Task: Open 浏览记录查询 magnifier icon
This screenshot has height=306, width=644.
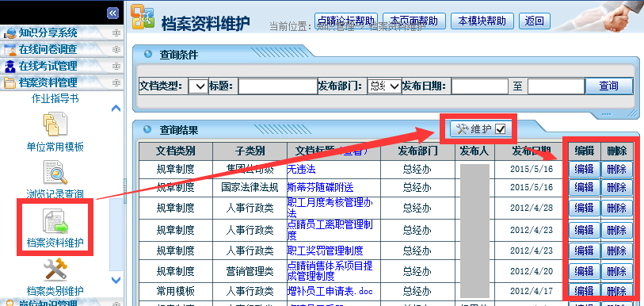Action: 55,172
